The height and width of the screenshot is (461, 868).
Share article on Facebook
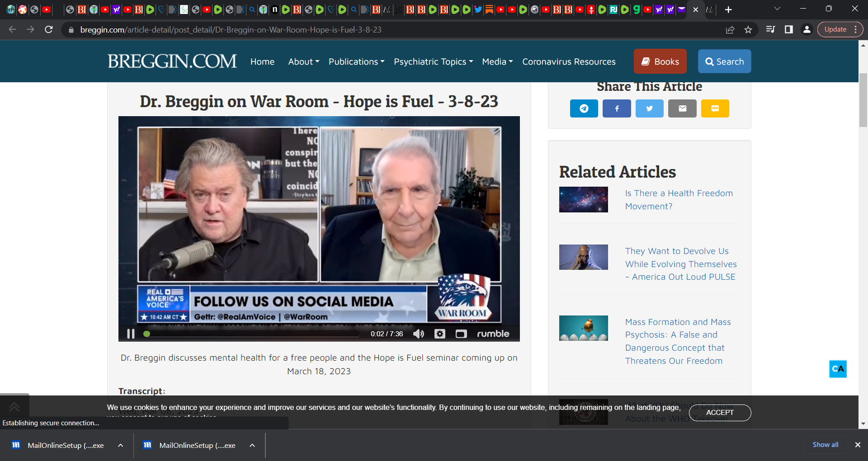coord(617,108)
